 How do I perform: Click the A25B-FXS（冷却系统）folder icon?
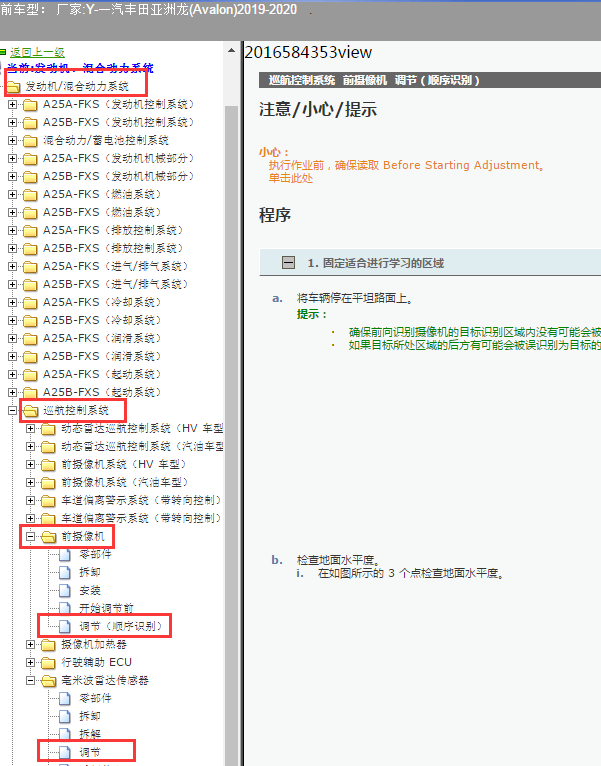coord(30,321)
